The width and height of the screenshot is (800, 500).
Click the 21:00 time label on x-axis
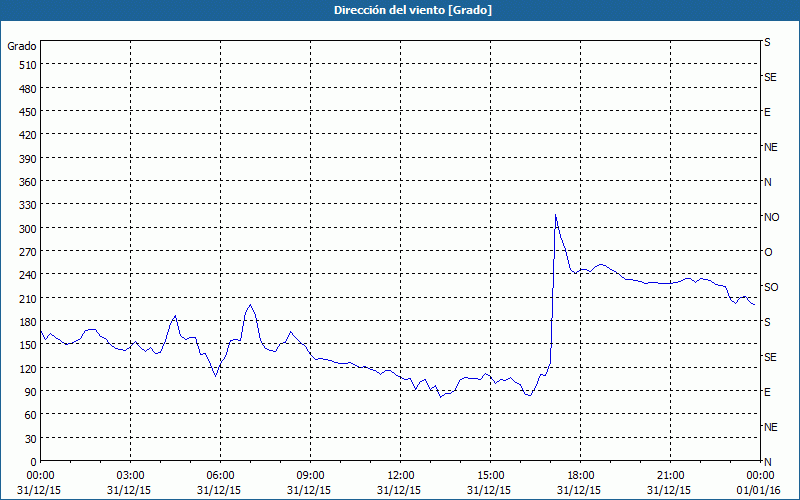click(x=670, y=476)
